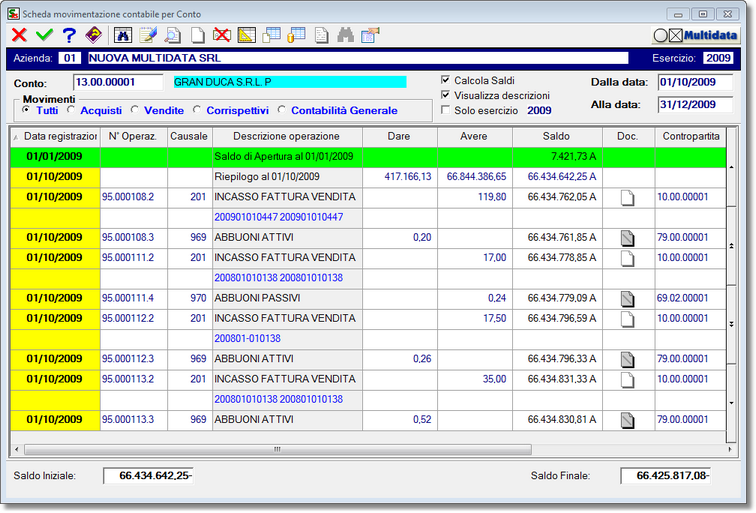Open help with the blue question mark icon
The width and height of the screenshot is (756, 513).
(x=69, y=35)
